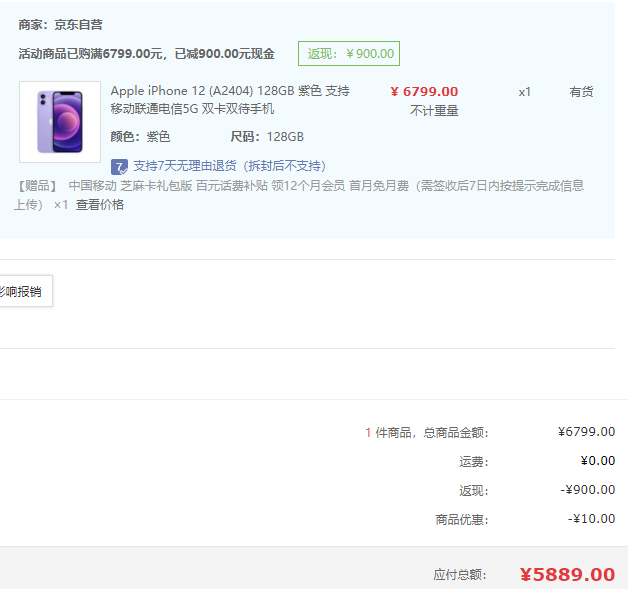Image resolution: width=628 pixels, height=589 pixels.
Task: Select the product price ¥ 6799.00 in red
Action: click(424, 92)
